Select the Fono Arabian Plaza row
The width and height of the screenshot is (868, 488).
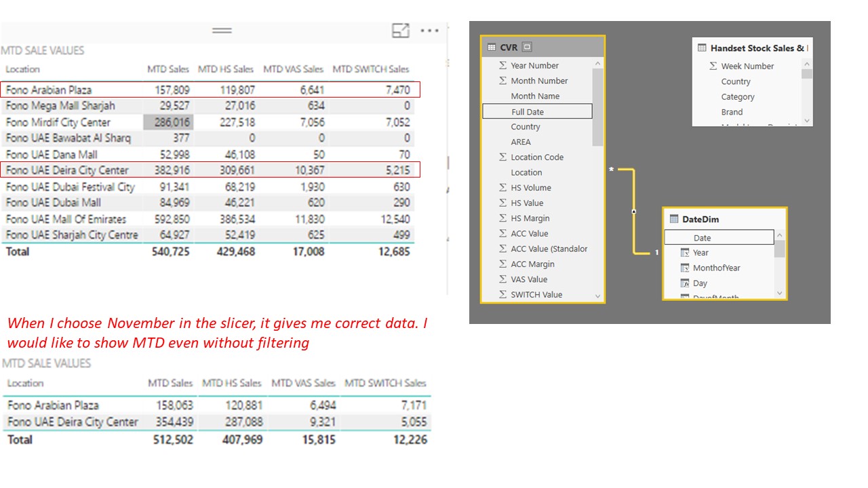pos(210,89)
